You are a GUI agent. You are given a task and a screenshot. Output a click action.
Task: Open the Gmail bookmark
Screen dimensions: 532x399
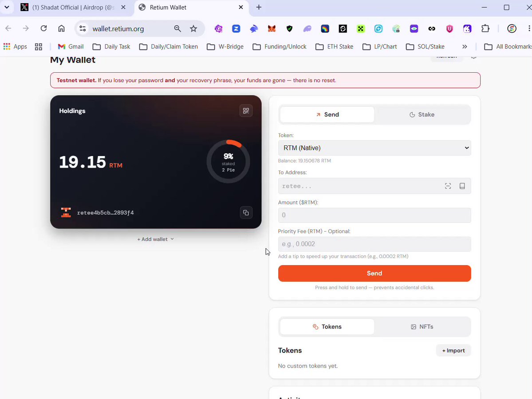tap(71, 47)
